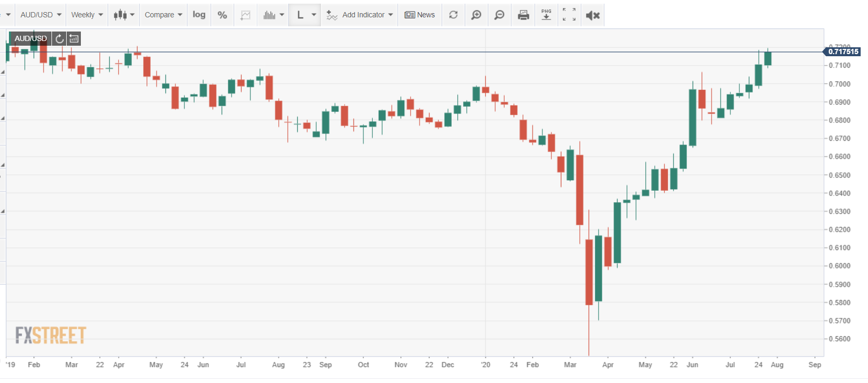Click the Oct label on time axis
Image resolution: width=868 pixels, height=383 pixels.
(x=363, y=365)
